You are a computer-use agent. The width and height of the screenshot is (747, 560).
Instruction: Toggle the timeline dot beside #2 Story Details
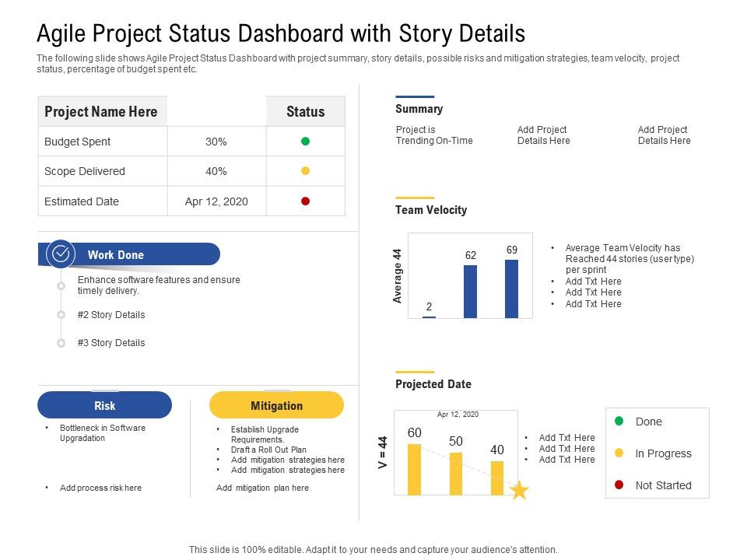click(x=61, y=315)
